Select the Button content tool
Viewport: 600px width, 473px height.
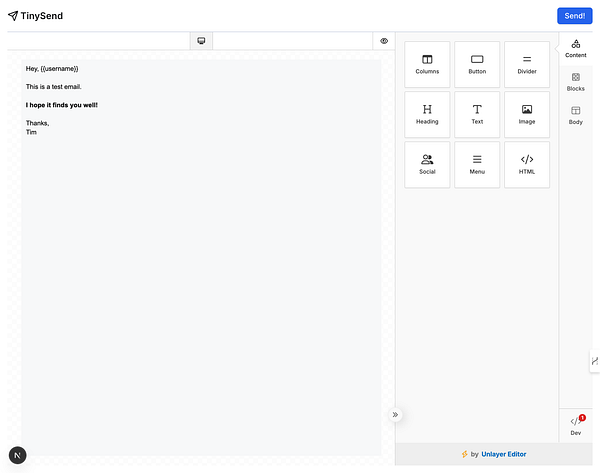click(x=477, y=64)
